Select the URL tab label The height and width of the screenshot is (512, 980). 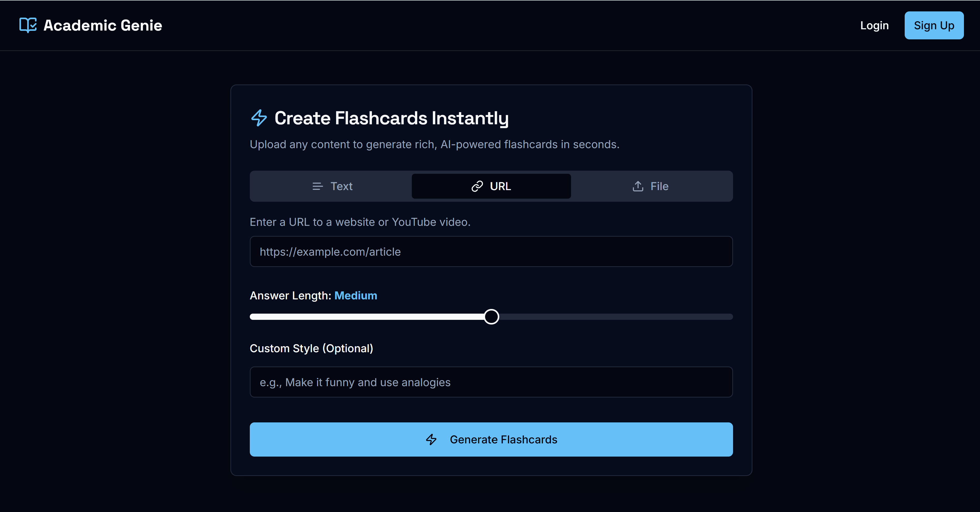500,186
